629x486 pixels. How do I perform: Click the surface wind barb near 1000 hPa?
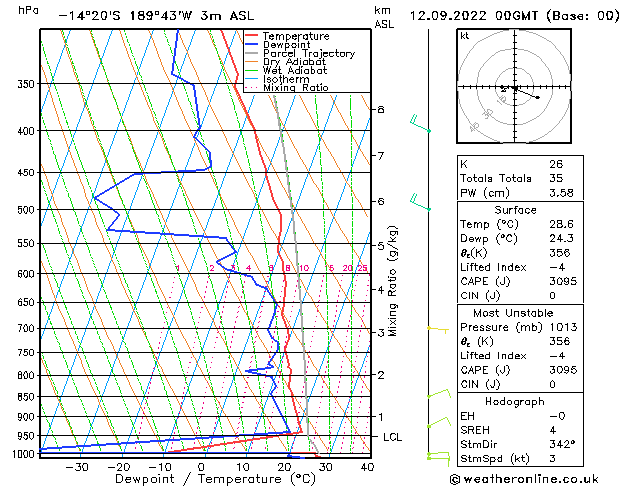[x=438, y=458]
